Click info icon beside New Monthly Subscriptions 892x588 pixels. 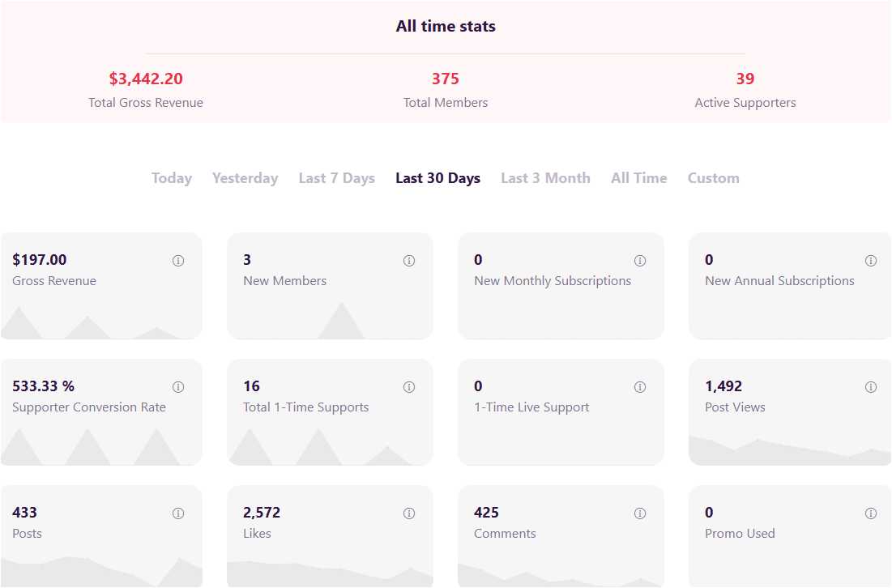[640, 261]
